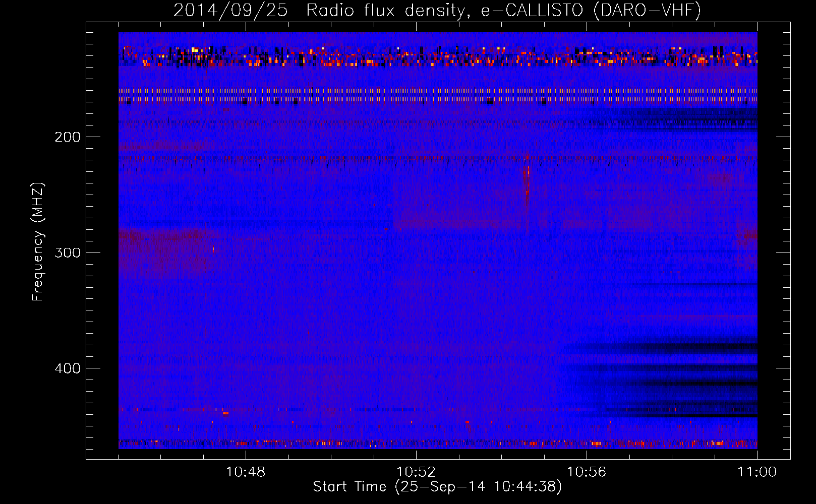Click the 10:52 time tick label
Viewport: 816px width, 504px height.
416,472
